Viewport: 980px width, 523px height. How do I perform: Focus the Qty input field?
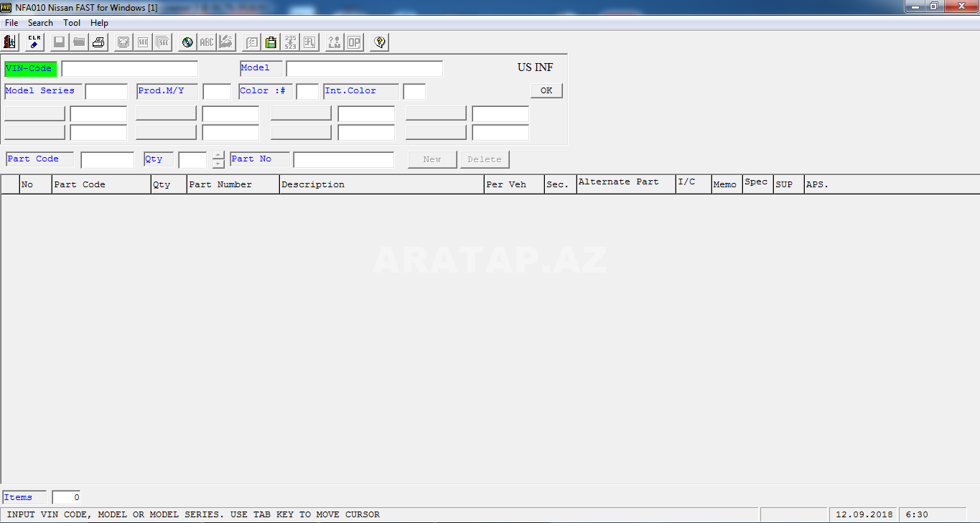[192, 159]
